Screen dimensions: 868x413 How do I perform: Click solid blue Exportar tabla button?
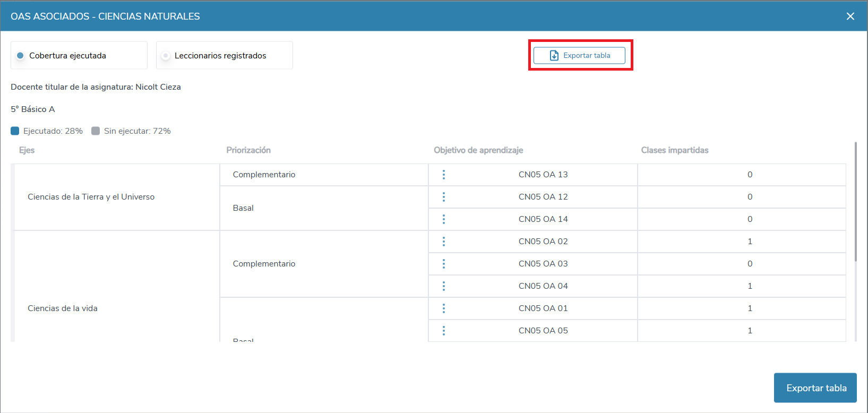coord(815,388)
